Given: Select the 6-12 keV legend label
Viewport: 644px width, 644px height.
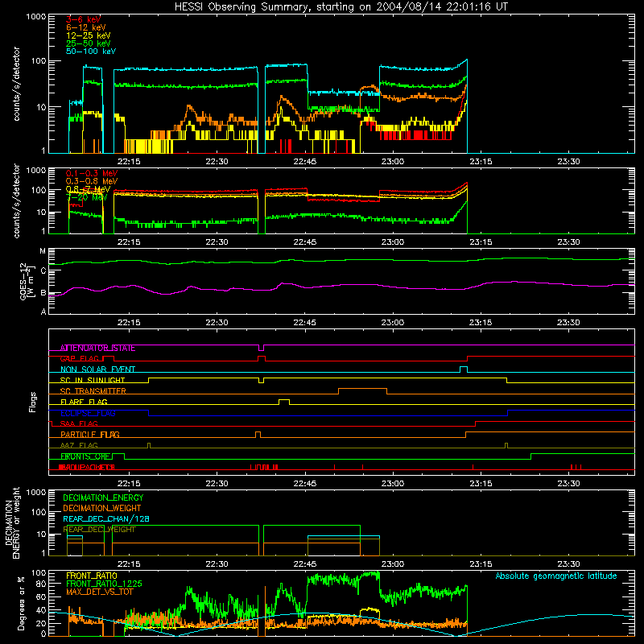Looking at the screenshot, I should (x=86, y=27).
